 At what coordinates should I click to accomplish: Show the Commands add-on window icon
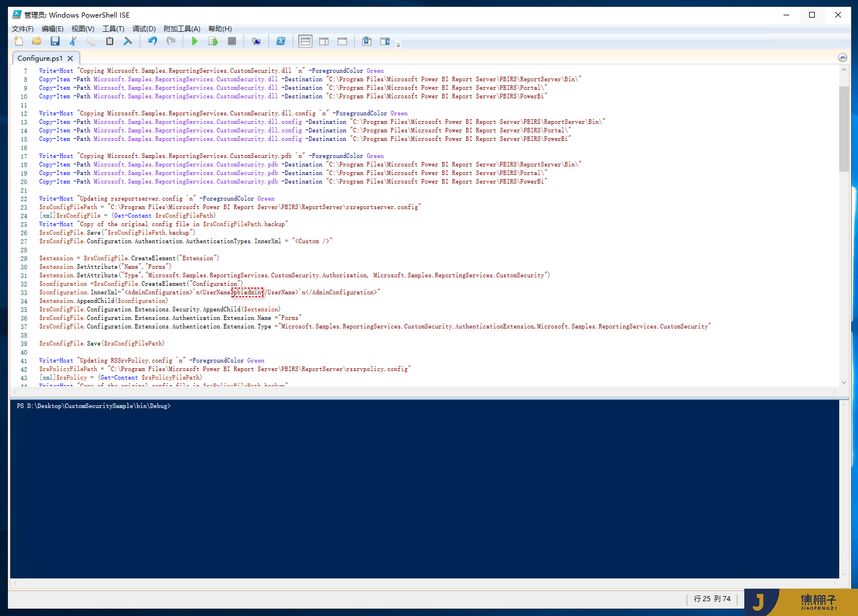pyautogui.click(x=367, y=41)
